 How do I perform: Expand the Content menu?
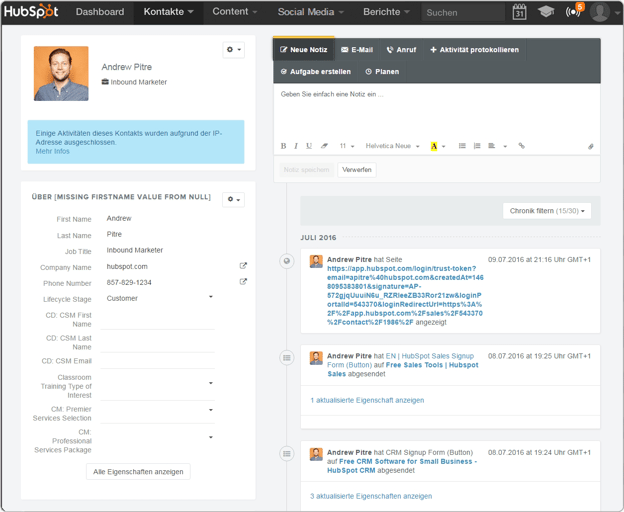pos(234,12)
